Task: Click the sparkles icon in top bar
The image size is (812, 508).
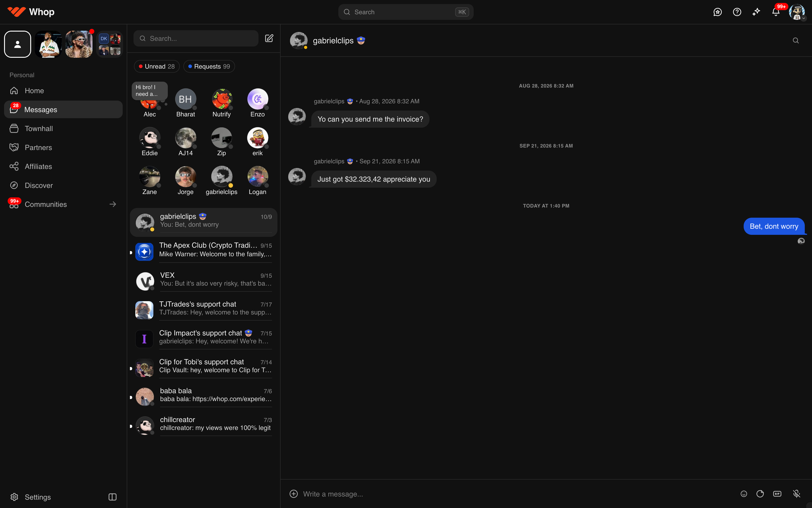Action: pos(756,12)
